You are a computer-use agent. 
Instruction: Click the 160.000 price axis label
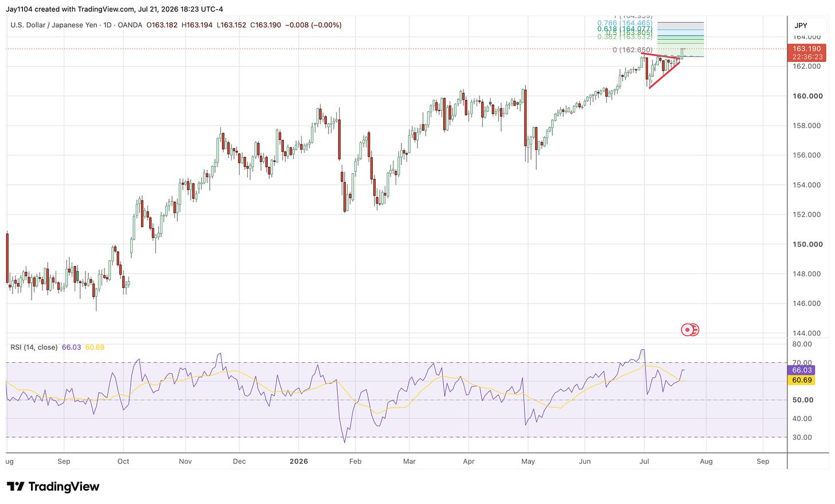coord(807,96)
